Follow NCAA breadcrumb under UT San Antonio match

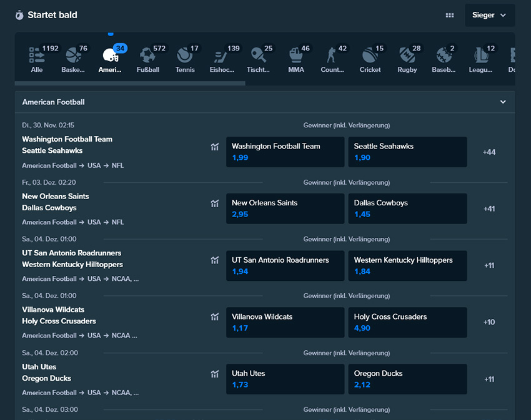tap(125, 279)
